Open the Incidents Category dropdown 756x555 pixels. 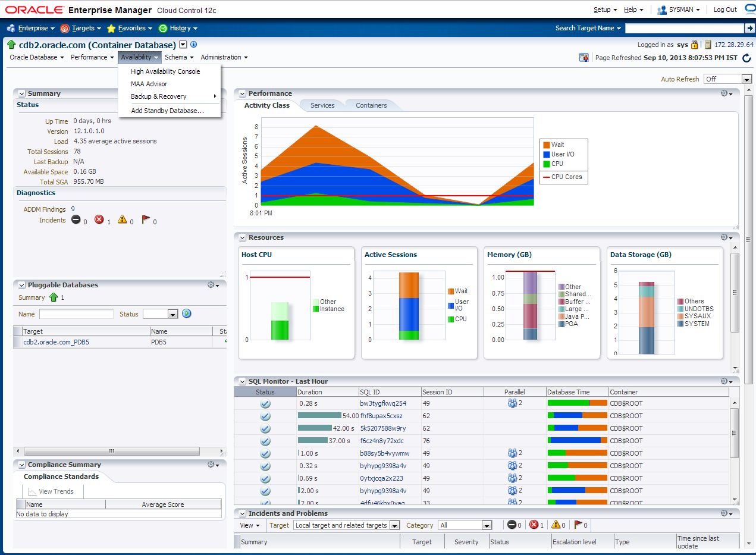coord(465,525)
